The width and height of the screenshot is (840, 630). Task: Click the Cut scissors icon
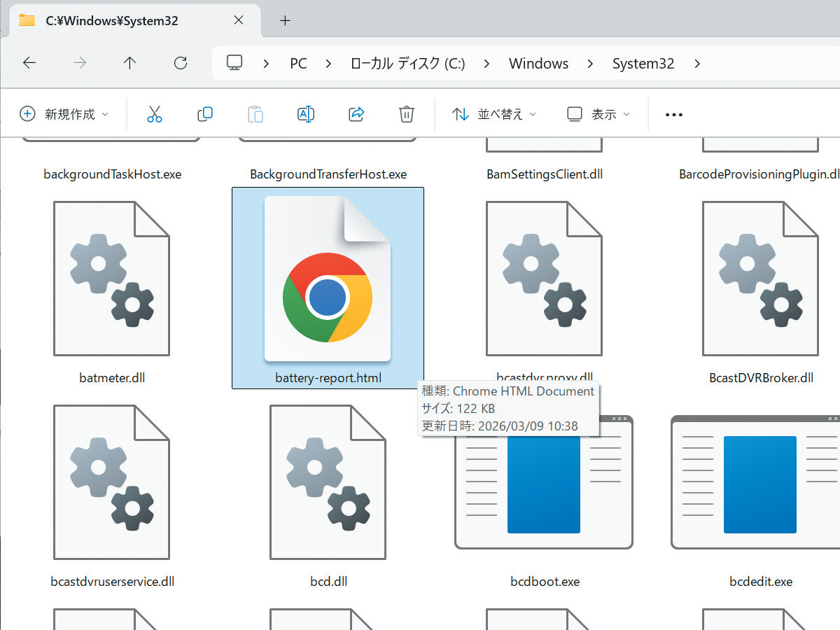tap(155, 114)
